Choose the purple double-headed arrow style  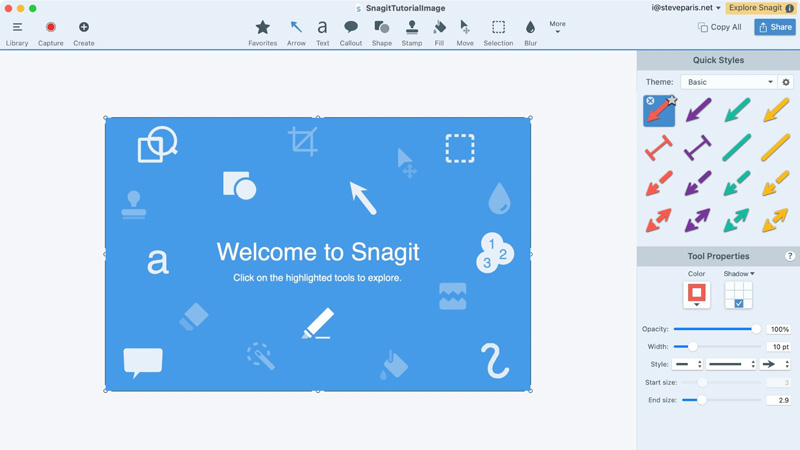coord(698,220)
